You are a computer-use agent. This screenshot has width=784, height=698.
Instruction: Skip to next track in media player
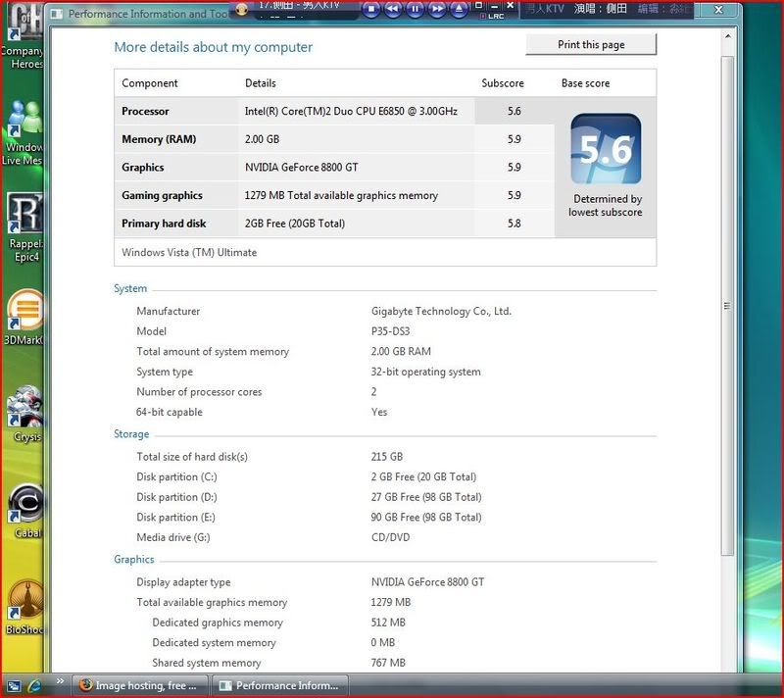tap(437, 9)
